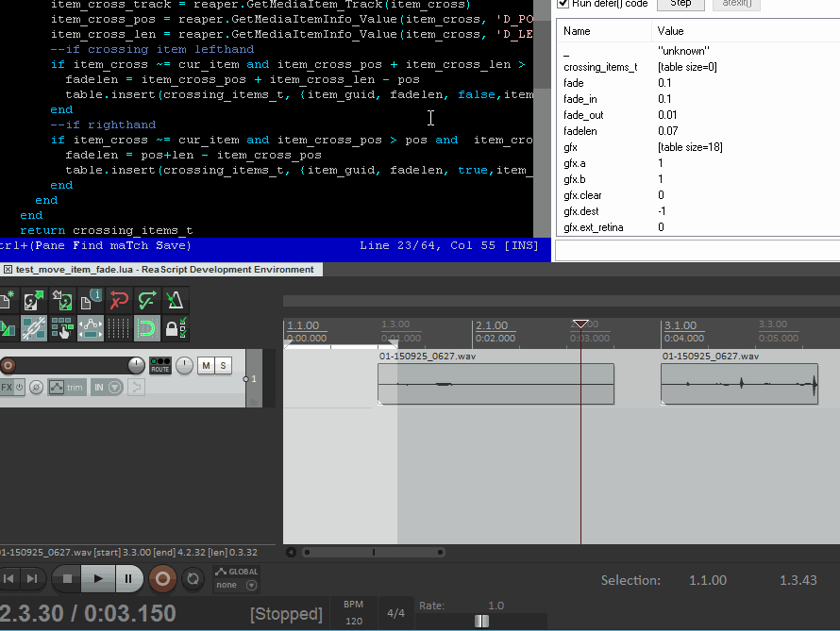This screenshot has width=840, height=631.
Task: Click track volume knob
Action: [x=136, y=366]
